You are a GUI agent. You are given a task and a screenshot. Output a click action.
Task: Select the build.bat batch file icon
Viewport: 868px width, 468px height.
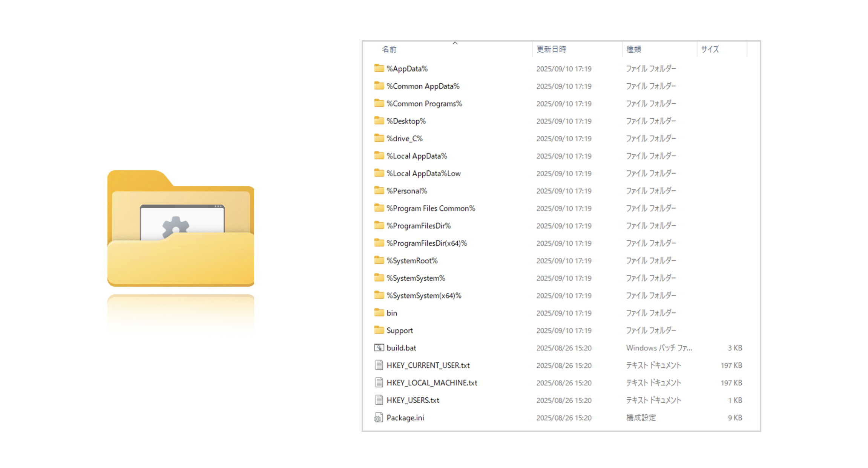point(379,348)
